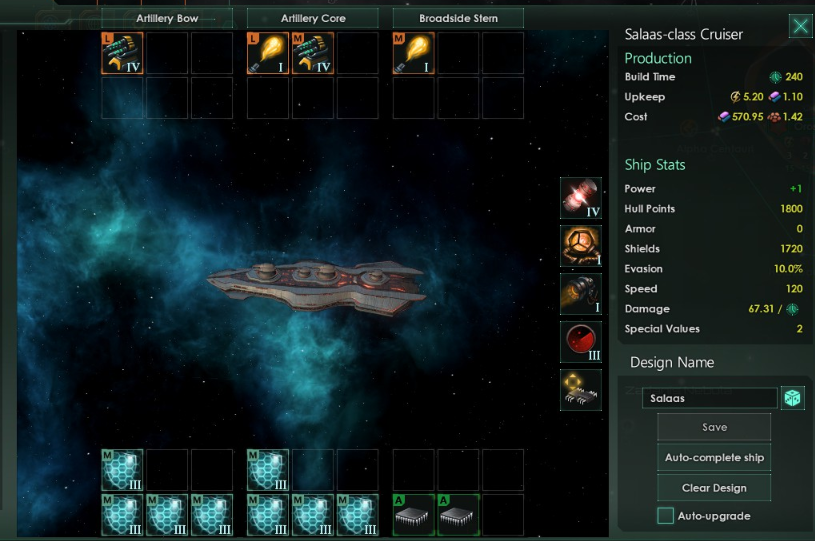This screenshot has width=815, height=541.
Task: Click Auto-complete ship button
Action: (714, 457)
